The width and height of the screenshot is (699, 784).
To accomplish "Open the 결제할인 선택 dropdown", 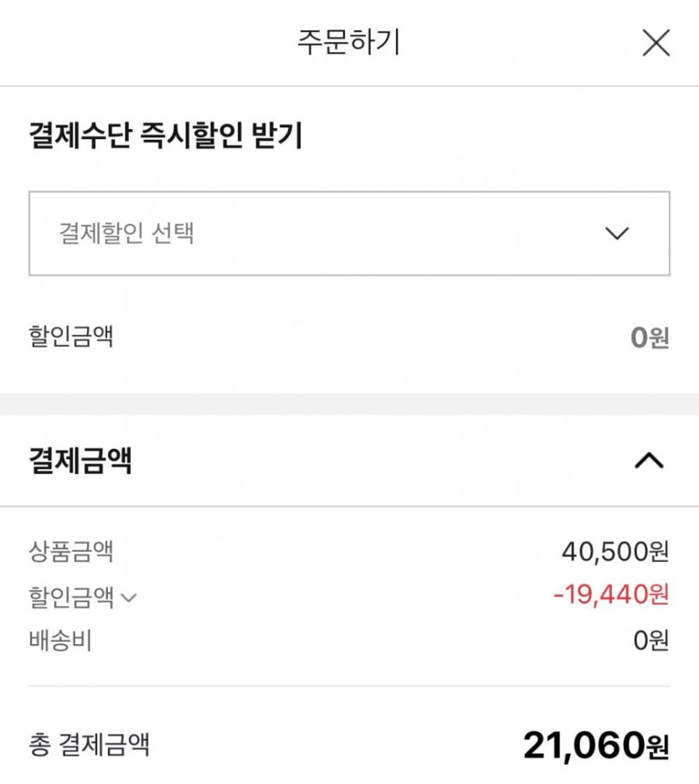I will click(349, 234).
